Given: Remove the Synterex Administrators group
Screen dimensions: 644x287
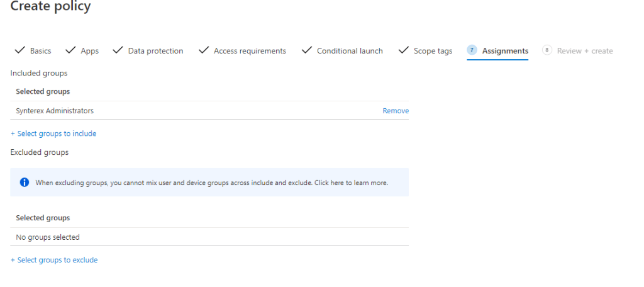Looking at the screenshot, I should click(x=396, y=111).
